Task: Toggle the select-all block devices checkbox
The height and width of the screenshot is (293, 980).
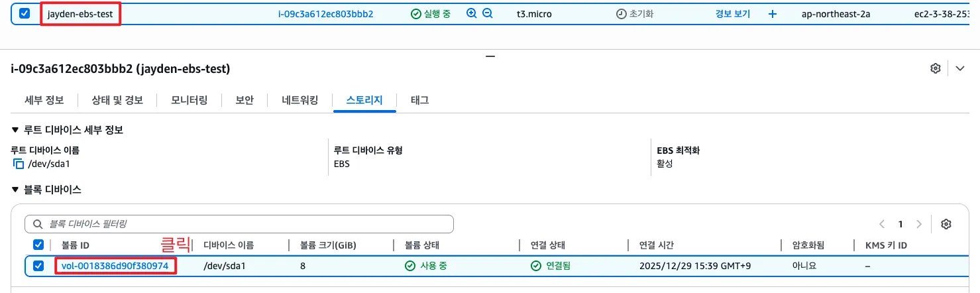Action: [x=38, y=245]
